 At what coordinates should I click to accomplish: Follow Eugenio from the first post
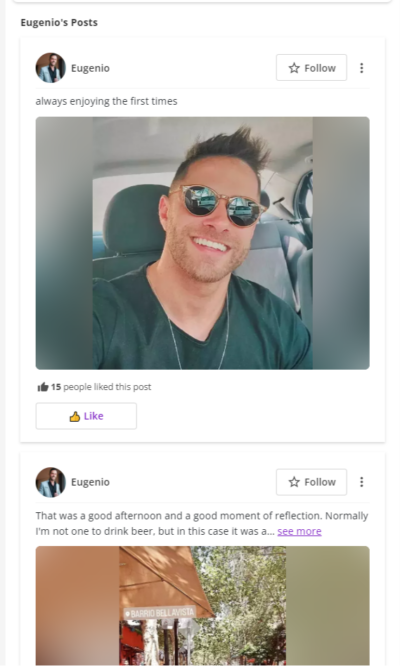click(x=311, y=67)
